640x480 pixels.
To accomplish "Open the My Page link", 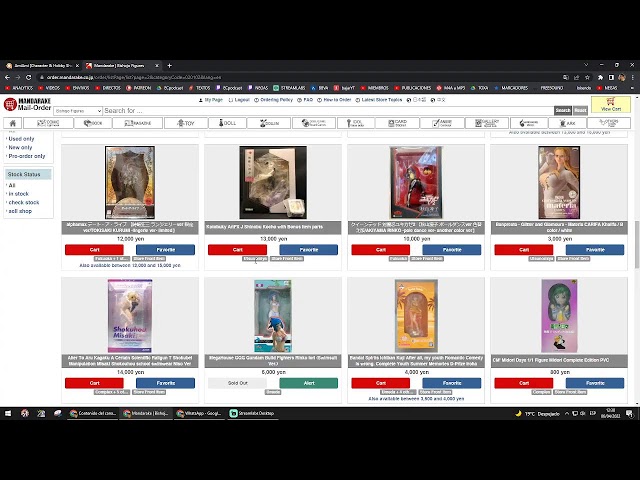I will 211,100.
